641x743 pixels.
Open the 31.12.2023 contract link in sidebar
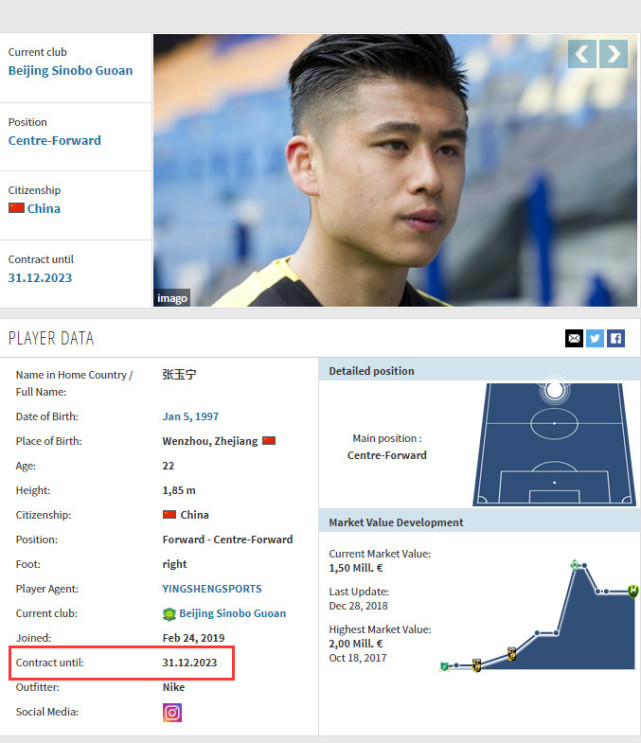pos(40,278)
